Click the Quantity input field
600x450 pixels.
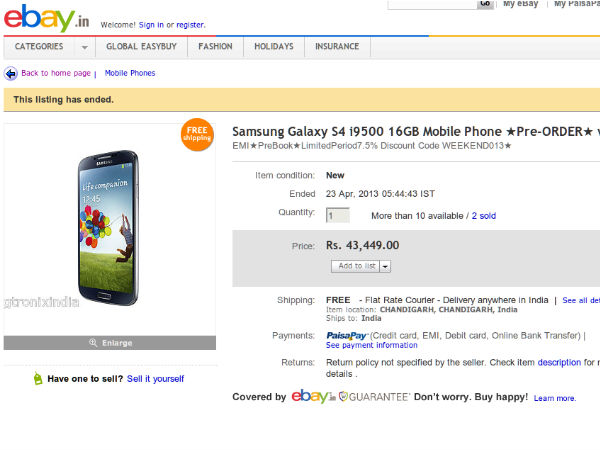click(338, 215)
